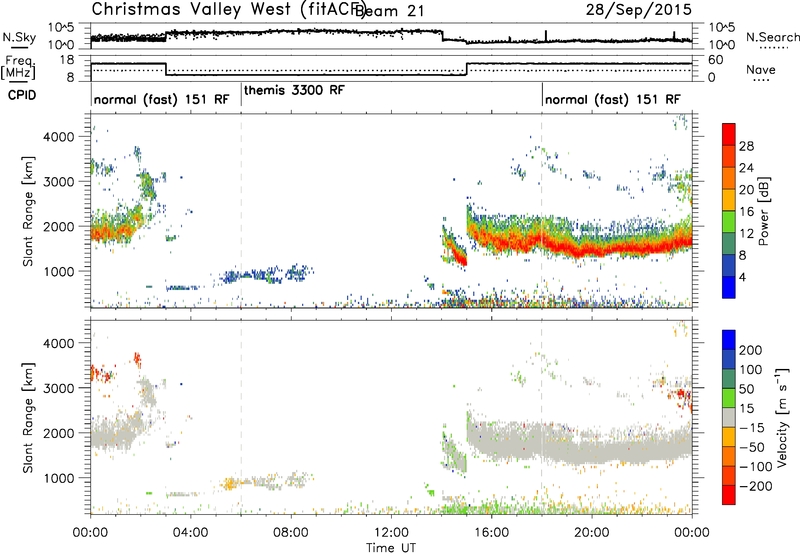Click the frequency step at 15:00 in the Freq panel

[x=467, y=69]
